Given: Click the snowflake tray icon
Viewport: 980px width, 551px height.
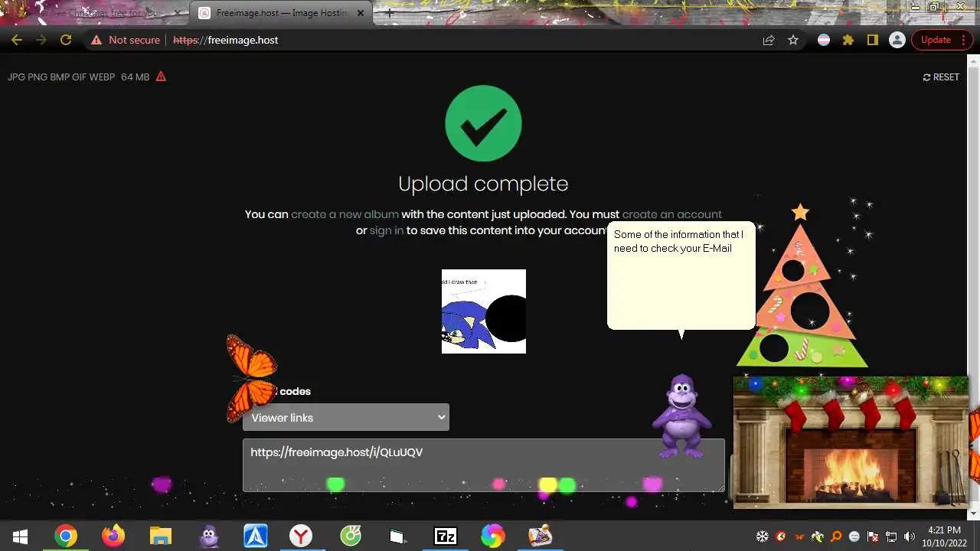Looking at the screenshot, I should coord(763,536).
